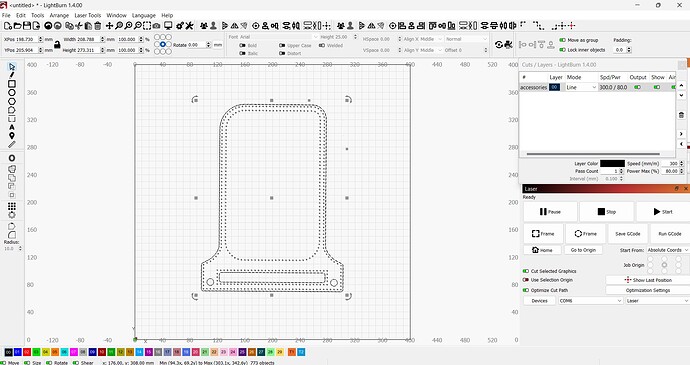Toggle Cut Selected Graphics switch

point(525,271)
